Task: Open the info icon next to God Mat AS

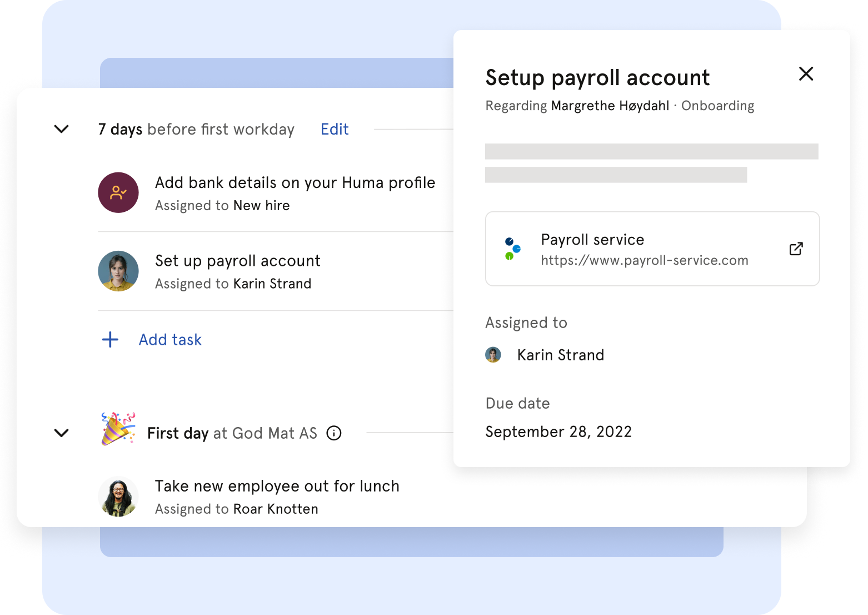Action: click(334, 433)
